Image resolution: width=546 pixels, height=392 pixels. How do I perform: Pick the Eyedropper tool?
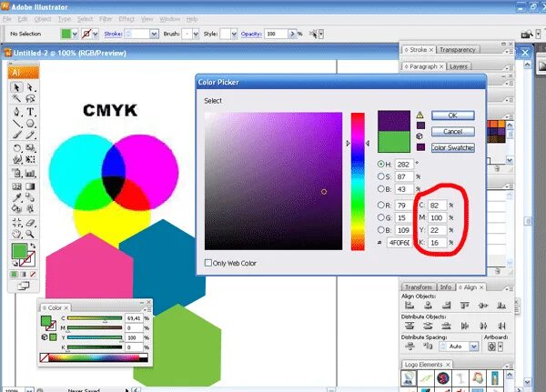[16, 197]
